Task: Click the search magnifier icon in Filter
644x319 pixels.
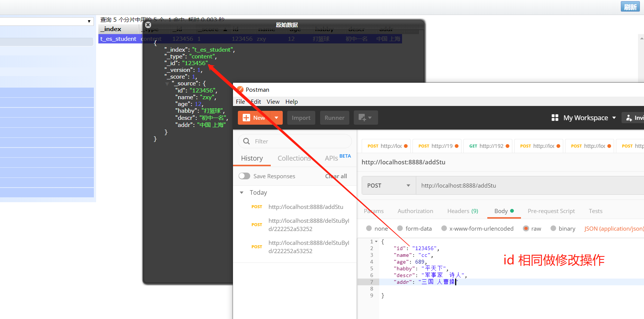Action: click(x=246, y=141)
